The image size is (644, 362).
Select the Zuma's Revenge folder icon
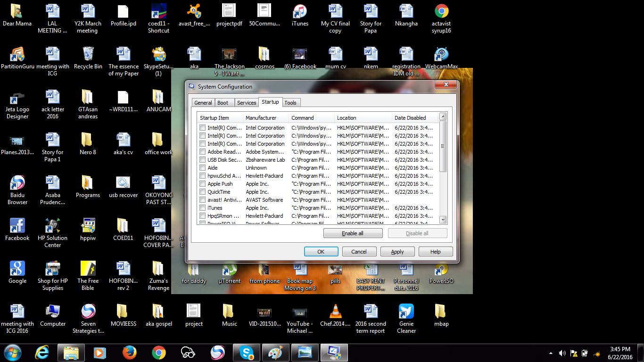(158, 276)
